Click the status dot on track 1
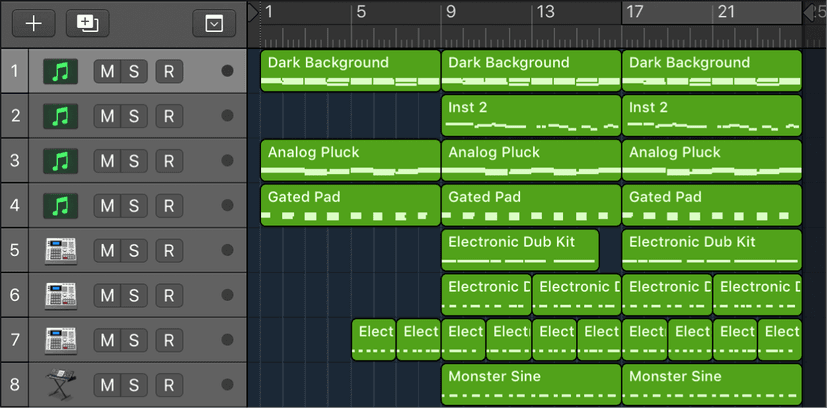This screenshot has height=408, width=828. [x=228, y=71]
